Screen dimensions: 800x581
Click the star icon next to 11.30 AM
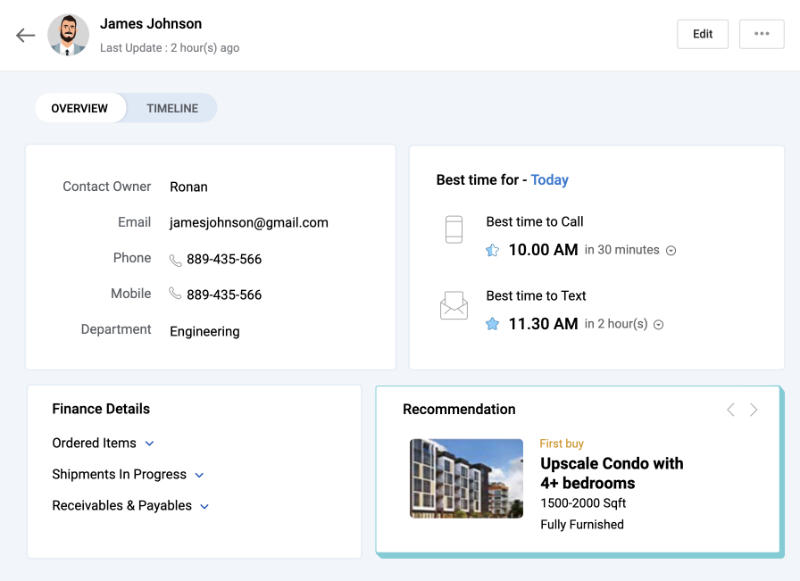[492, 324]
